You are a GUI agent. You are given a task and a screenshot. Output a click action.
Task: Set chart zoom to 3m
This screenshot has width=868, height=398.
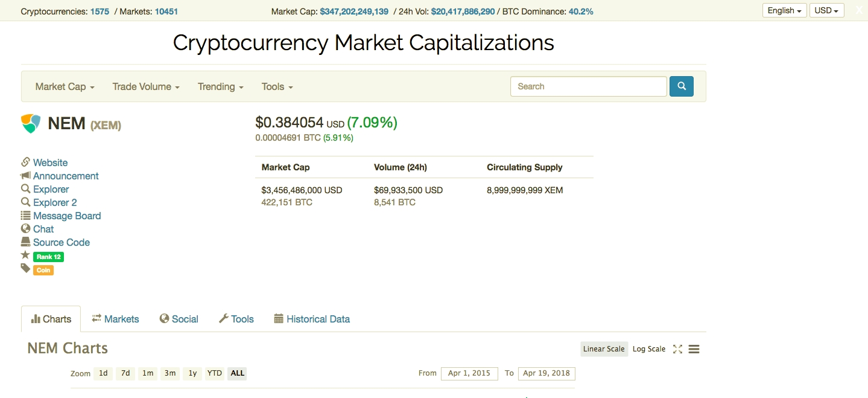(170, 373)
